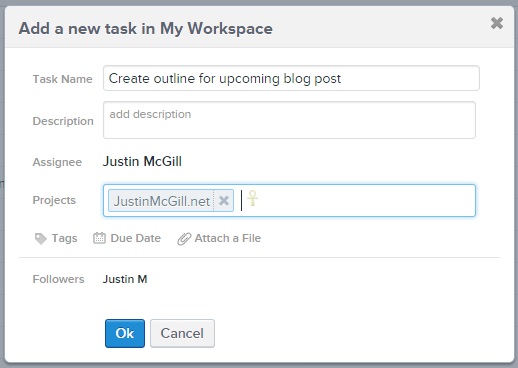Screen dimensions: 518x368
Task: Click the Followers label
Action: click(x=58, y=279)
